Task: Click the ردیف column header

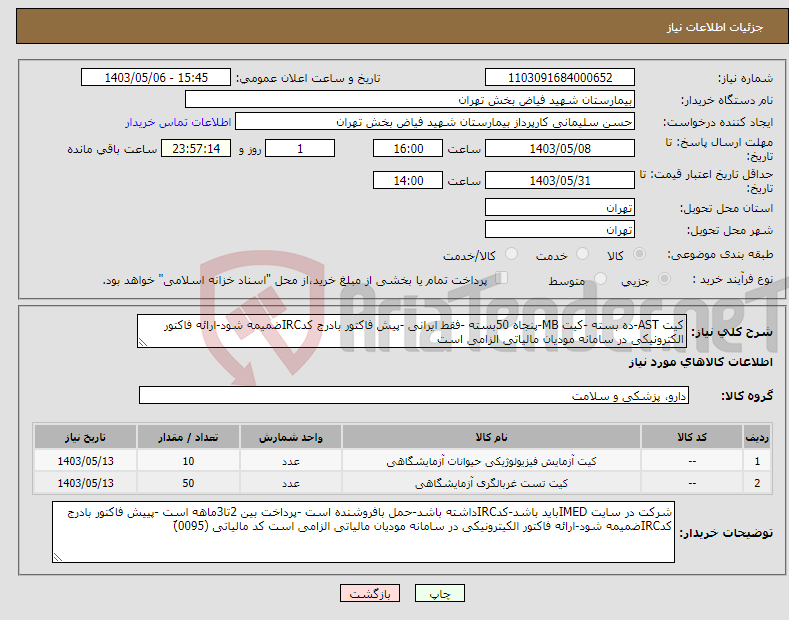Action: (x=757, y=437)
